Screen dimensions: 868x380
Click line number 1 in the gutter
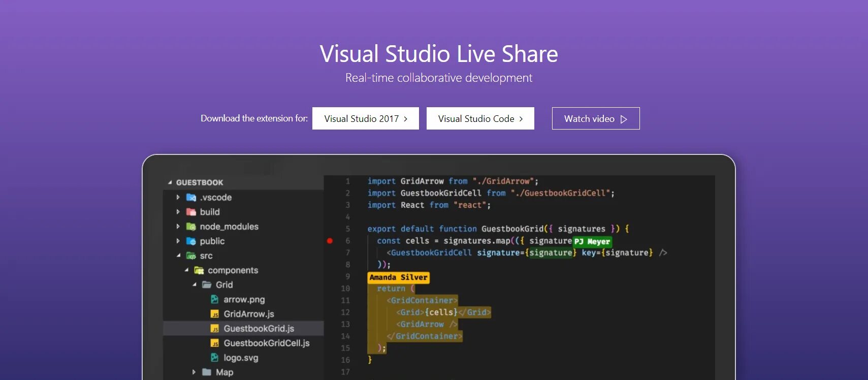click(348, 181)
